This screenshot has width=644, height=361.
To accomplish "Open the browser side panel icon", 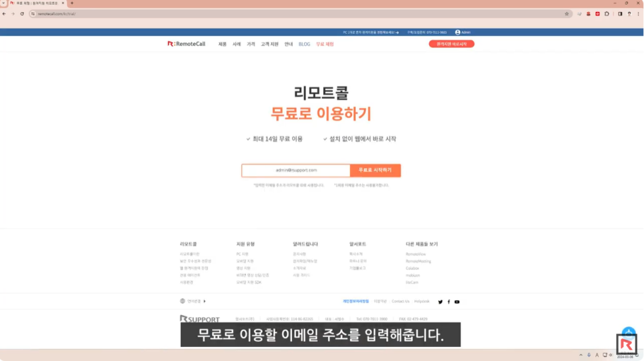I will pyautogui.click(x=620, y=13).
